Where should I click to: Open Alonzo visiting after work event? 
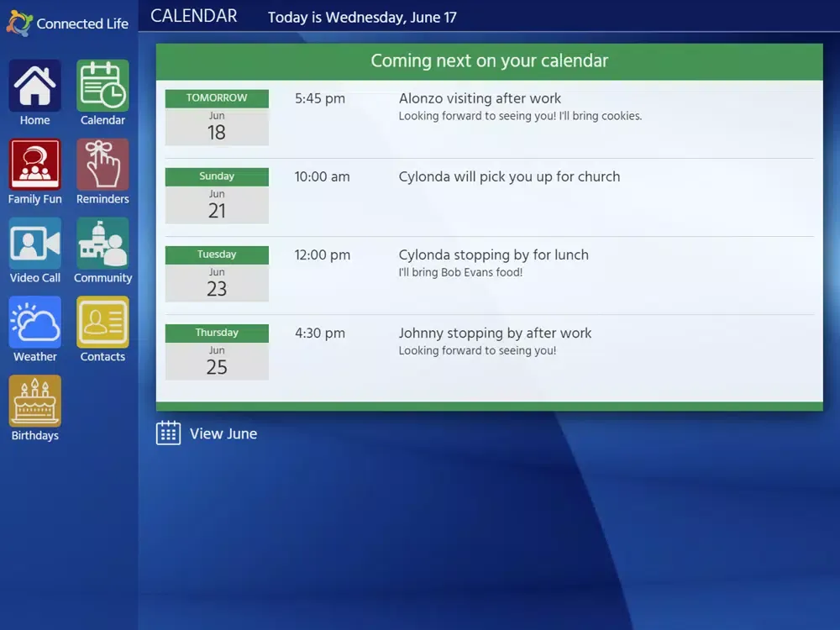coord(480,98)
